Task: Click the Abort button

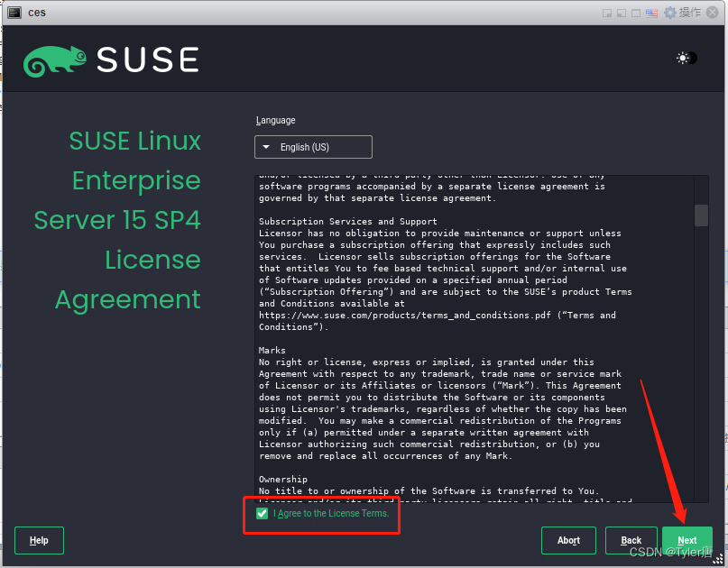Action: [568, 540]
